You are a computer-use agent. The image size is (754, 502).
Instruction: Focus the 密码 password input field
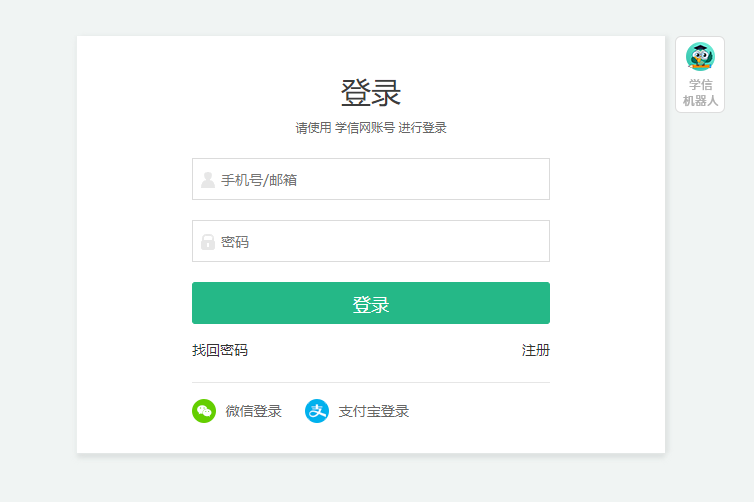tap(371, 241)
